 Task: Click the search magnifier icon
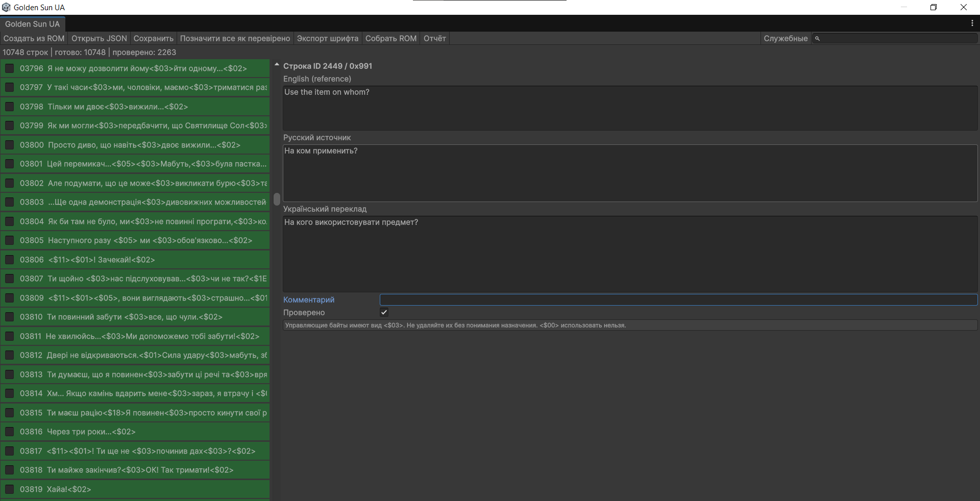[x=817, y=39]
